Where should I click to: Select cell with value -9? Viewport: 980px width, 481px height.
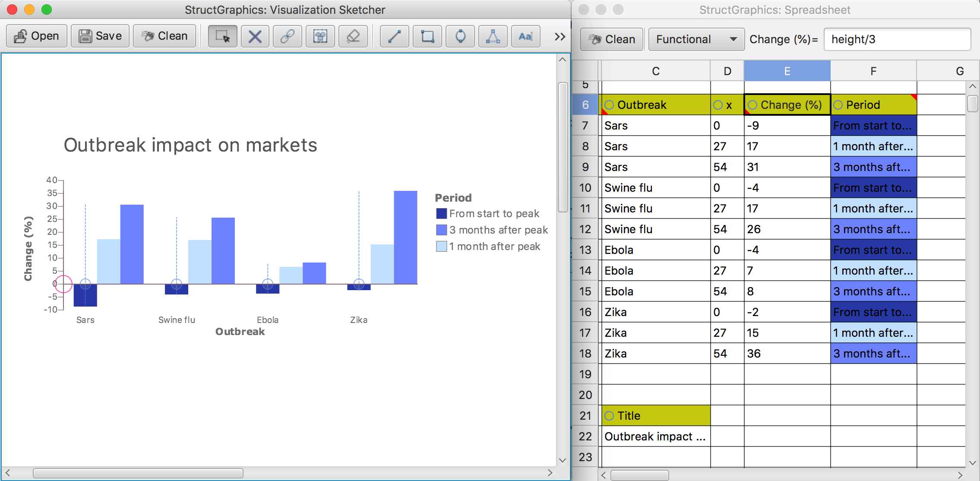pyautogui.click(x=787, y=126)
